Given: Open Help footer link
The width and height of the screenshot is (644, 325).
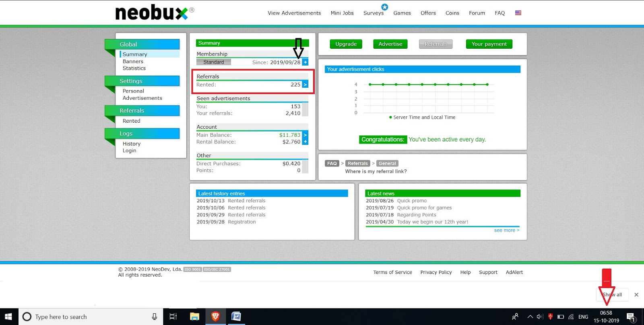Looking at the screenshot, I should (x=465, y=272).
